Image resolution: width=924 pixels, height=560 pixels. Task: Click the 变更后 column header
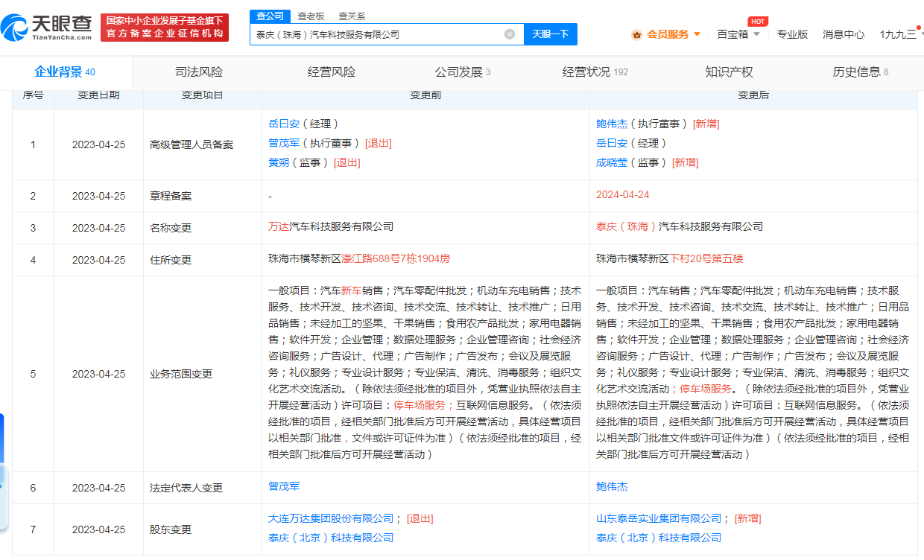[x=753, y=95]
